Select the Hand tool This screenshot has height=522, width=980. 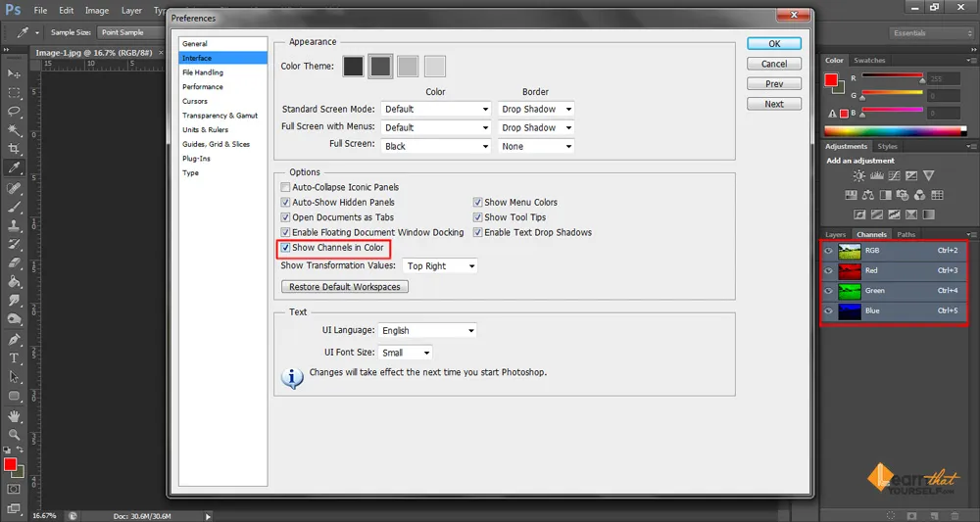coord(14,415)
